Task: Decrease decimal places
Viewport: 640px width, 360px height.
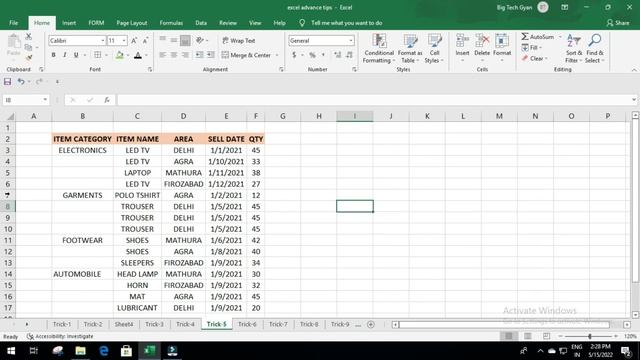Action: [349, 55]
